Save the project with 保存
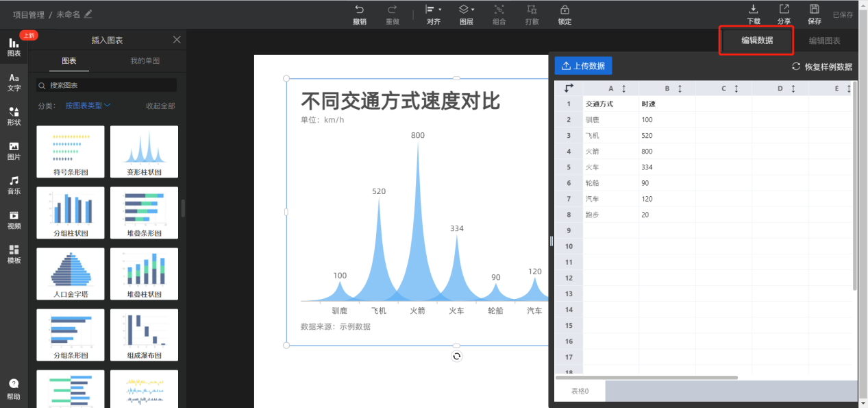868x408 pixels. click(x=815, y=14)
